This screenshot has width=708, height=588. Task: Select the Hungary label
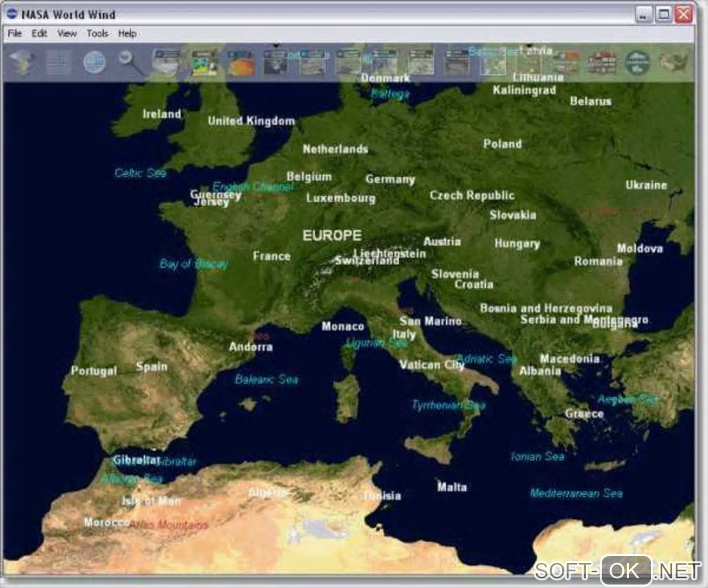(x=517, y=244)
